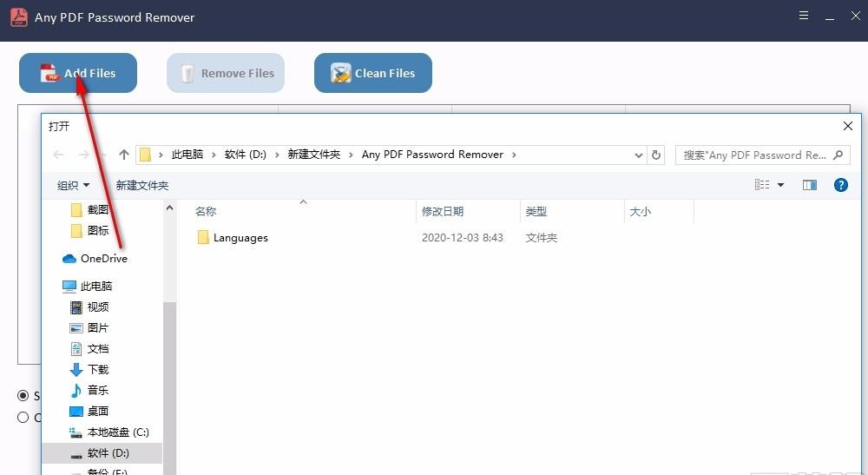Select 此电脑 in the address breadcrumb
The image size is (868, 475).
point(187,155)
